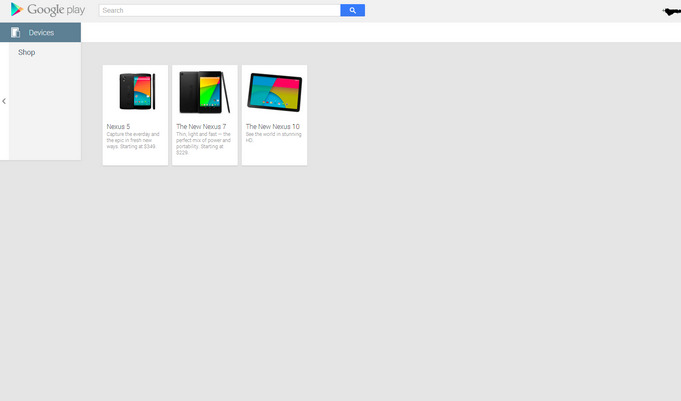The image size is (681, 401).
Task: Click Nexus 7 'Thin, light and fast' description
Action: click(203, 137)
